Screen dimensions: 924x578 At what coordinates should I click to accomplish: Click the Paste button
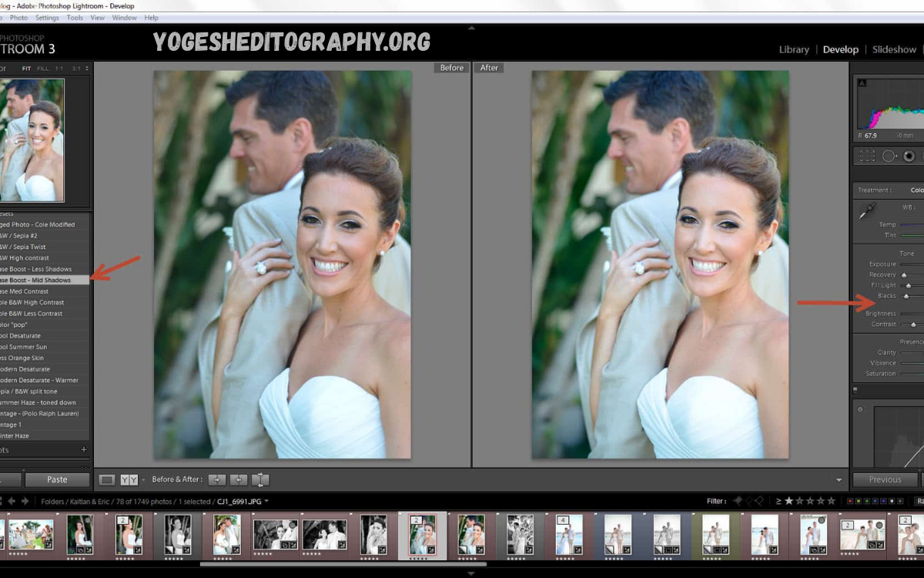57,479
